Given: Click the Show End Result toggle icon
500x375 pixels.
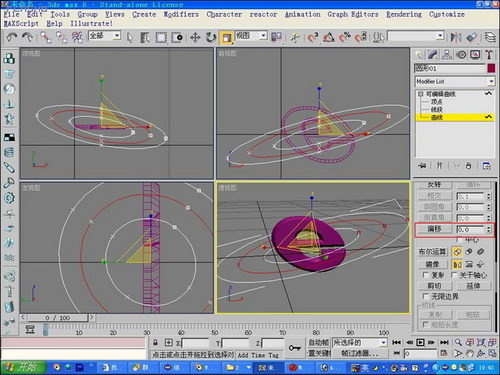Looking at the screenshot, I should tap(440, 166).
